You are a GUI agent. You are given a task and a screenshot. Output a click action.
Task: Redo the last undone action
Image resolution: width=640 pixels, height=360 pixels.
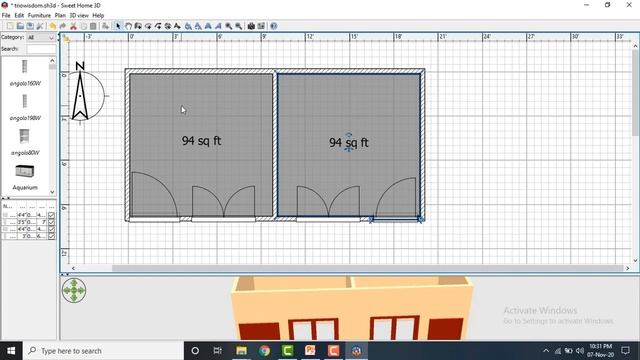(x=62, y=26)
